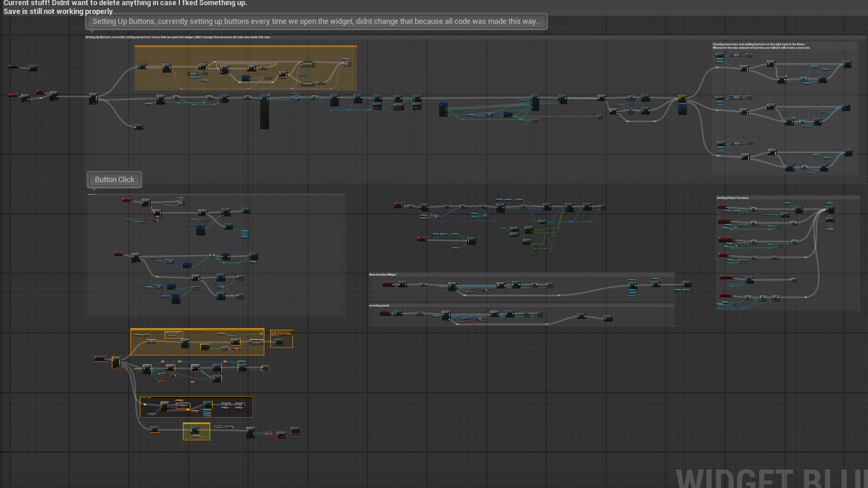Click the orange top bar of the upper yellow comment box
This screenshot has width=868, height=488.
tap(245, 46)
